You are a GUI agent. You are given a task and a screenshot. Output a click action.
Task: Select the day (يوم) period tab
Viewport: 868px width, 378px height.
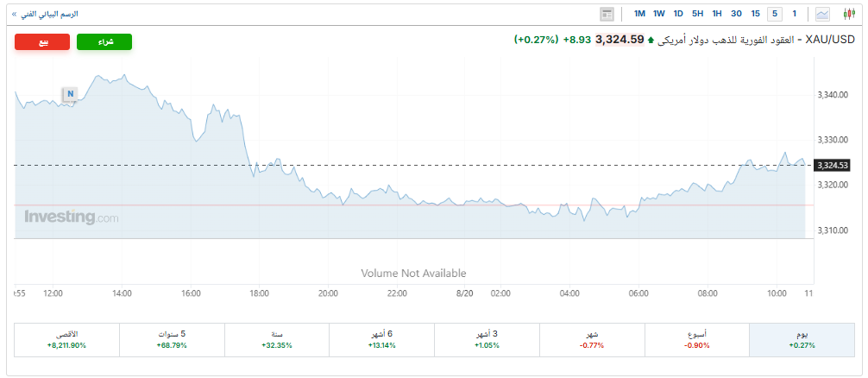pyautogui.click(x=802, y=340)
